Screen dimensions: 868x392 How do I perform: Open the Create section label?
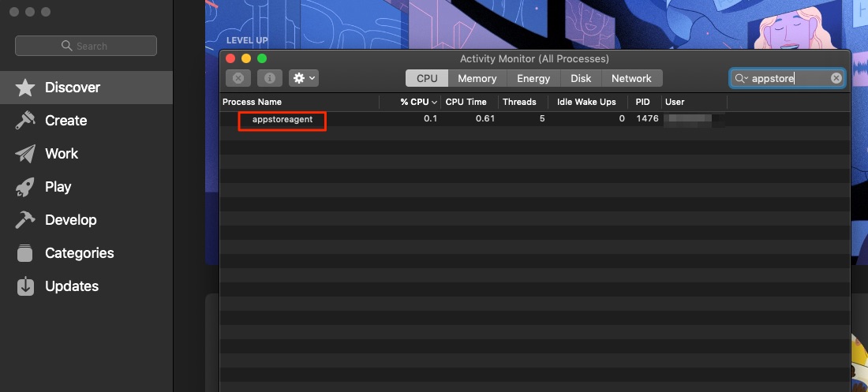pos(65,121)
